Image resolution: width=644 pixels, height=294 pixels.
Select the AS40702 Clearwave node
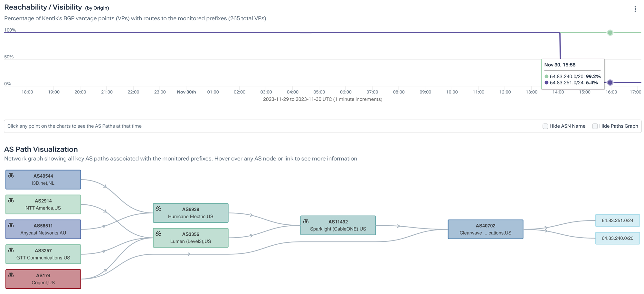485,229
